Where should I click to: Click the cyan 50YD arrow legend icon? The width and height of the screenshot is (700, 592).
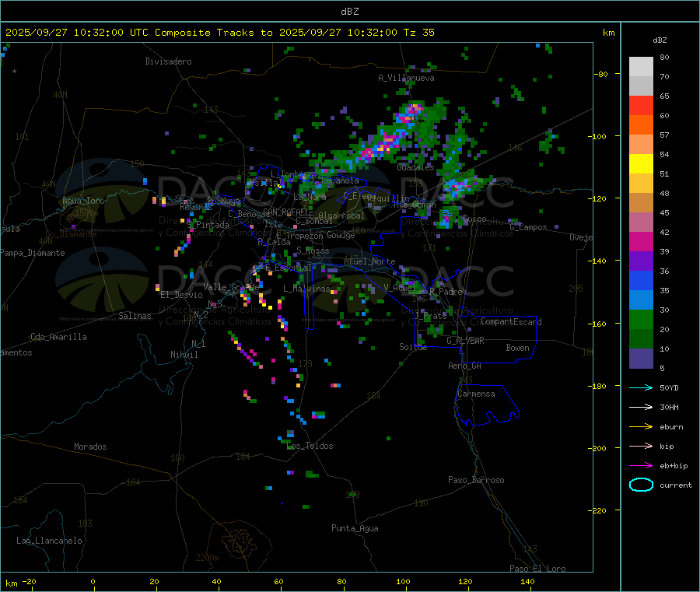coord(641,387)
